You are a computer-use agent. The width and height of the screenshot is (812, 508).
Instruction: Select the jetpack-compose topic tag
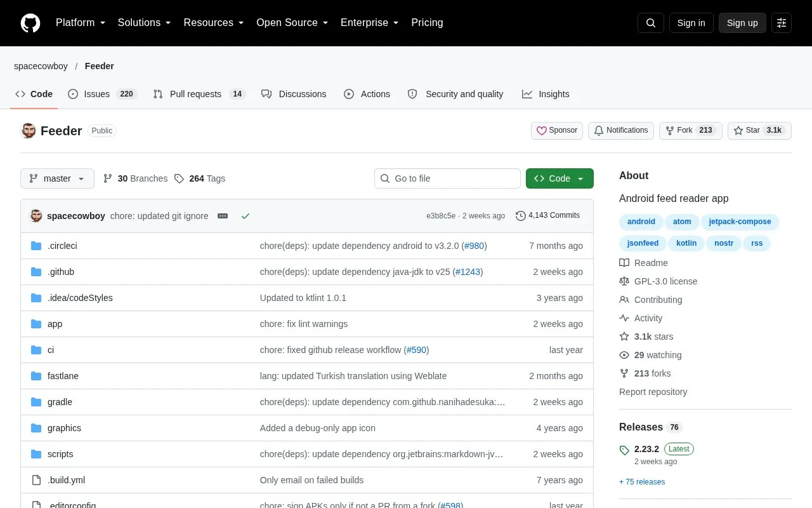[x=740, y=222]
